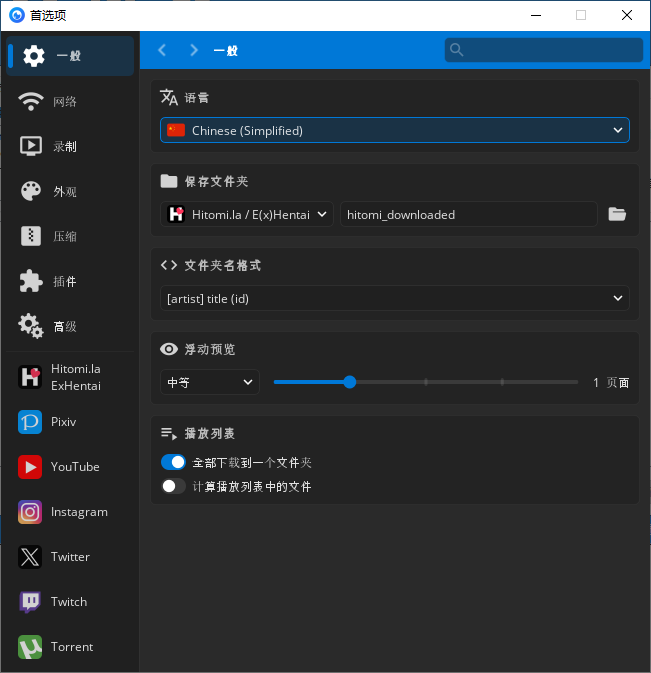Select the Torrent icon
Image resolution: width=651 pixels, height=673 pixels.
(30, 647)
